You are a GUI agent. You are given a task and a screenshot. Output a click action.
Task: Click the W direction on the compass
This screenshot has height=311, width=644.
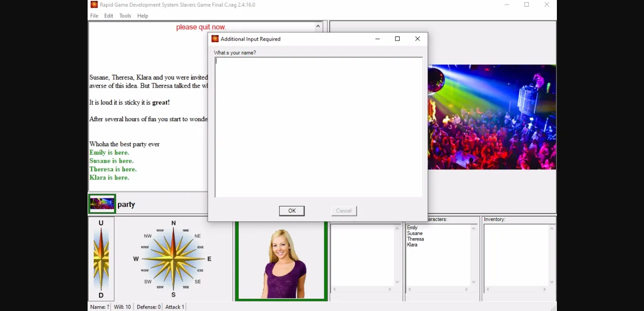pyautogui.click(x=136, y=259)
